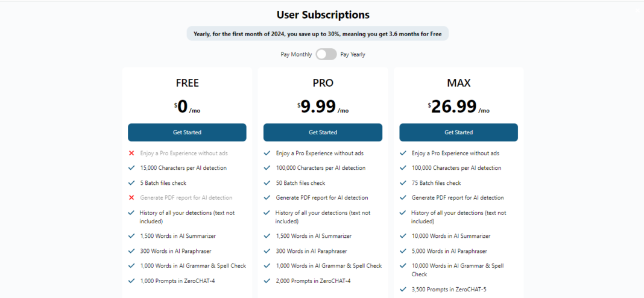This screenshot has height=298, width=644.
Task: Click the red X beside FREE ad-free experience
Action: click(x=131, y=153)
